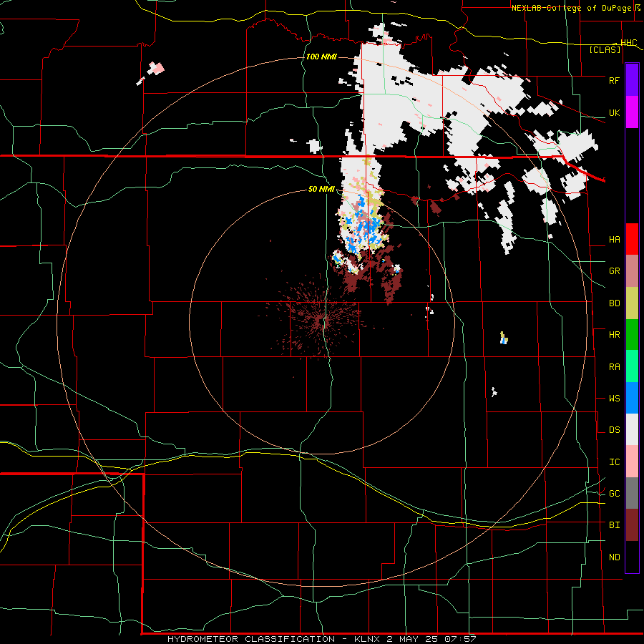Click the [CLAS] legend header
This screenshot has width=644, height=644.
605,49
